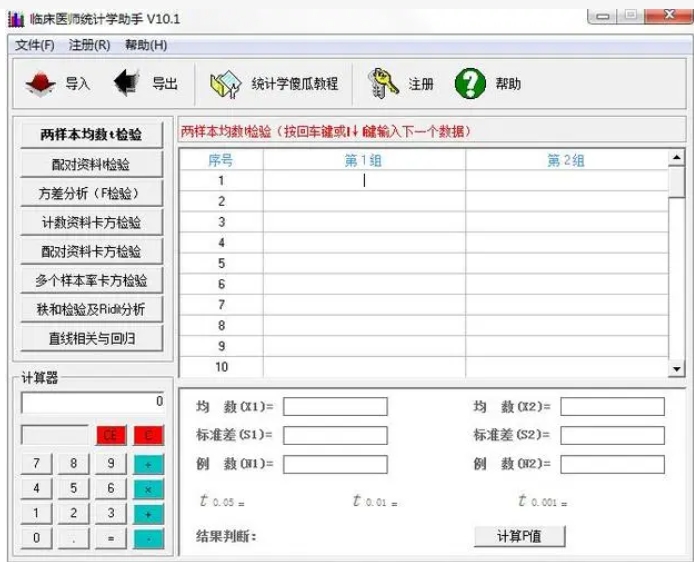Image resolution: width=694 pixels, height=562 pixels.
Task: Click the table scrollbar up arrow
Action: (x=677, y=158)
